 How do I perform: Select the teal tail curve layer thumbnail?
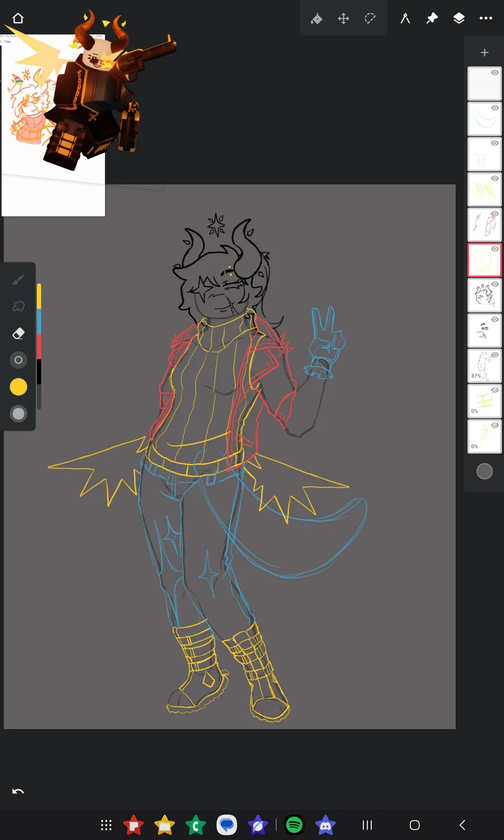484,119
